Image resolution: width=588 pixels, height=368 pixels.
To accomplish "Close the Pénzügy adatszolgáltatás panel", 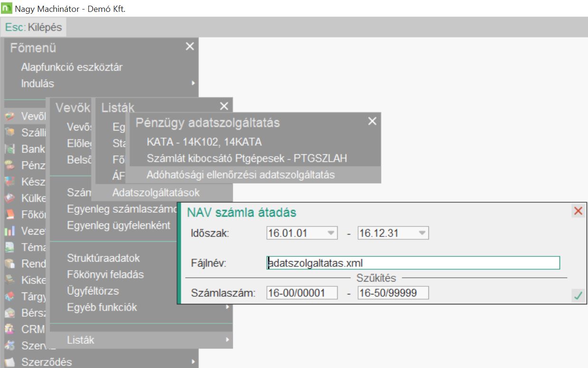I will pyautogui.click(x=372, y=121).
